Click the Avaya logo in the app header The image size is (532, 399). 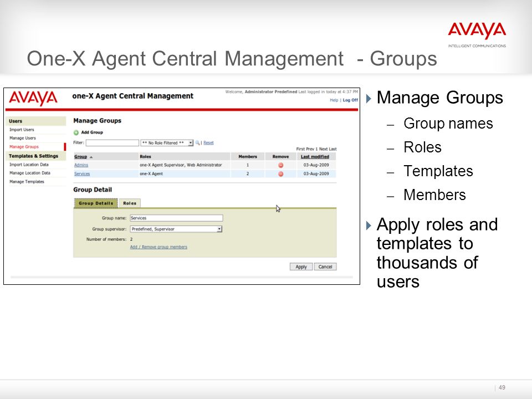click(33, 98)
